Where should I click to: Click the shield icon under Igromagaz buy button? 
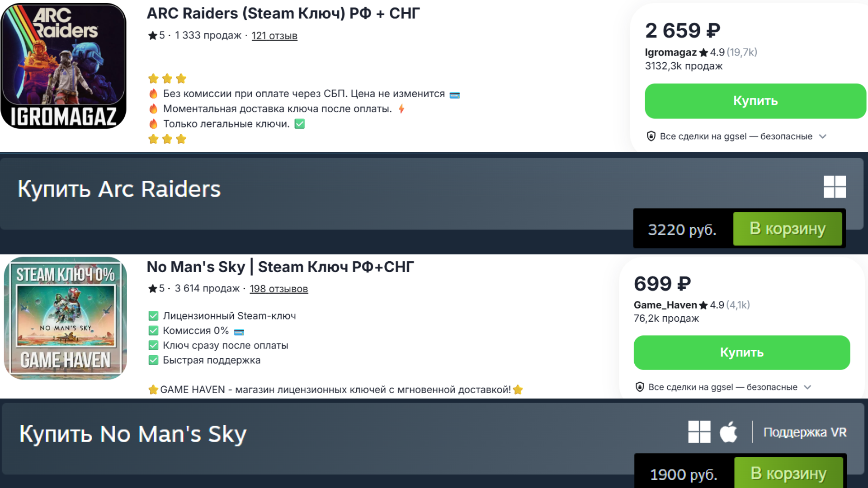click(651, 136)
